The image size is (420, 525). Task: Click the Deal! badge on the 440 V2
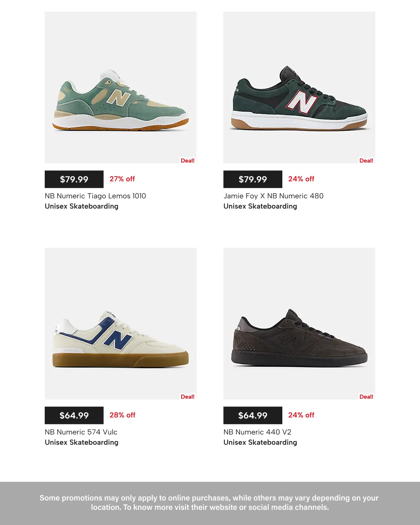coord(366,396)
